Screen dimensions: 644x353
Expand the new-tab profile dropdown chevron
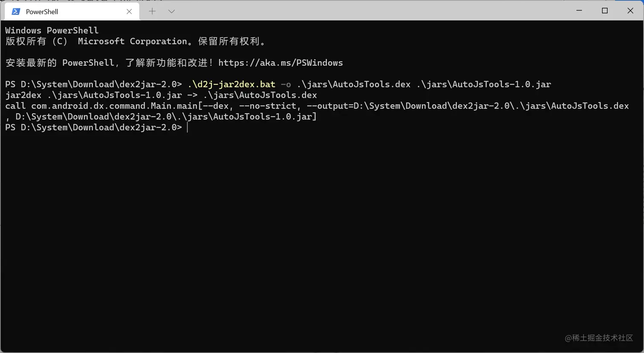[x=172, y=11]
